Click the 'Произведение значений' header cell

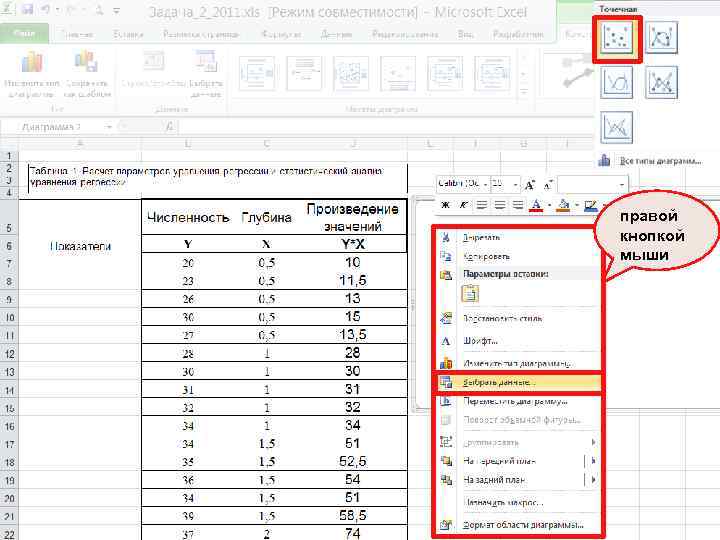coord(353,217)
